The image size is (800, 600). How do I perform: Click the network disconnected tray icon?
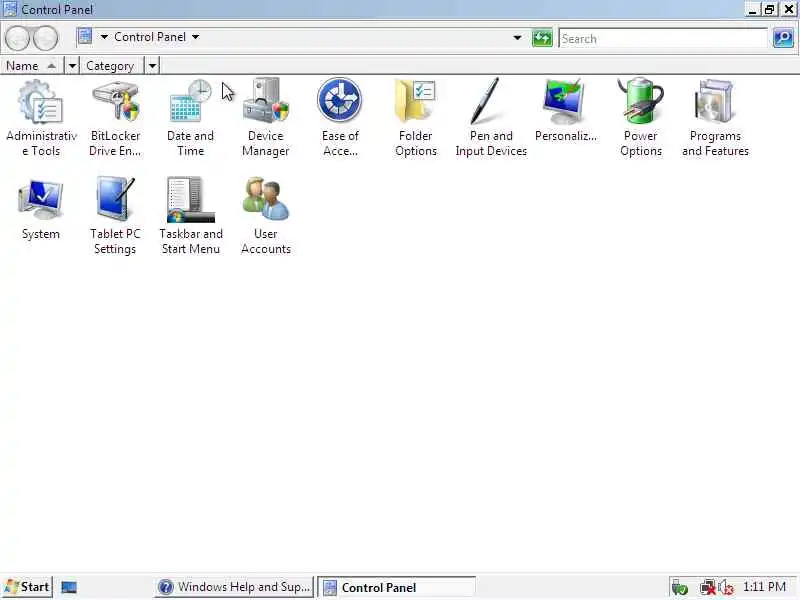coord(708,587)
